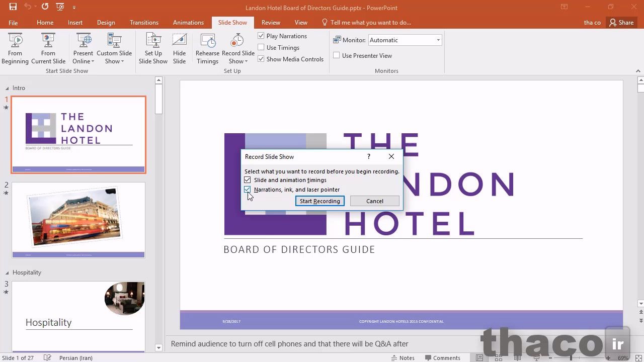Image resolution: width=644 pixels, height=362 pixels.
Task: Select slide 3 Hospitality thumbnail
Action: 78,316
